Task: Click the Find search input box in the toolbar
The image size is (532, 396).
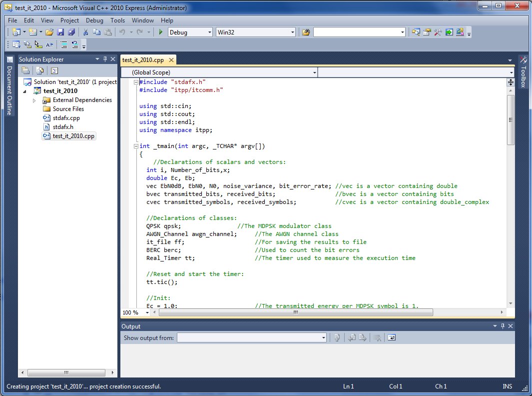Action: tap(357, 32)
